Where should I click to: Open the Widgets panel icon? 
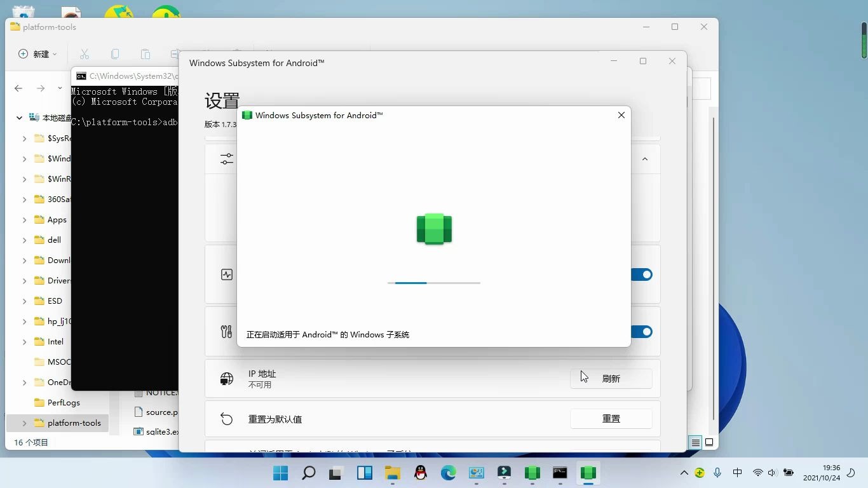click(364, 473)
